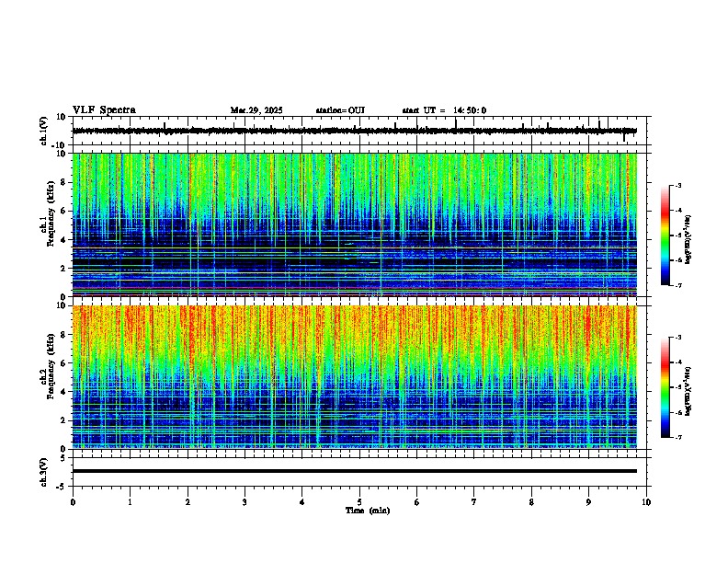Click time axis tick label 9
Image resolution: width=728 pixels, height=563 pixels.
point(588,502)
